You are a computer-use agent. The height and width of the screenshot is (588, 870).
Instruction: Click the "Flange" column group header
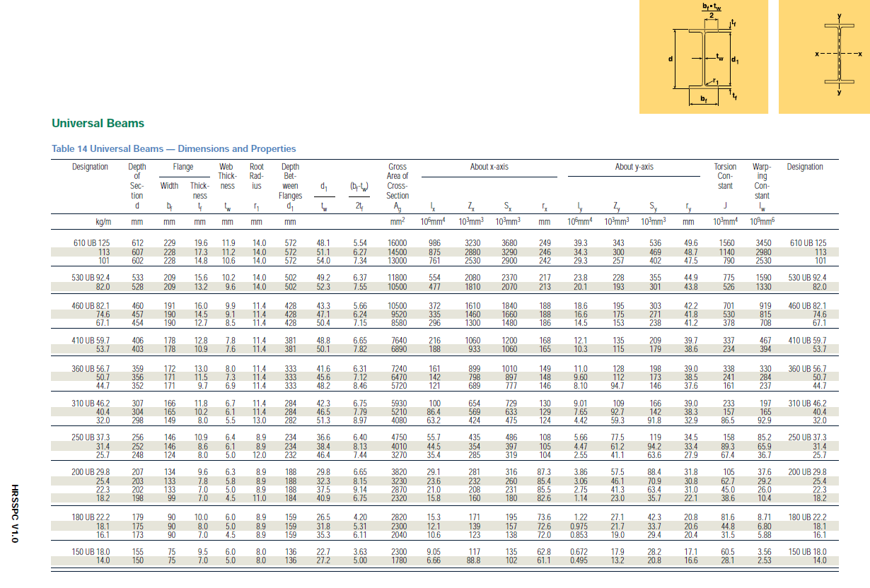183,167
